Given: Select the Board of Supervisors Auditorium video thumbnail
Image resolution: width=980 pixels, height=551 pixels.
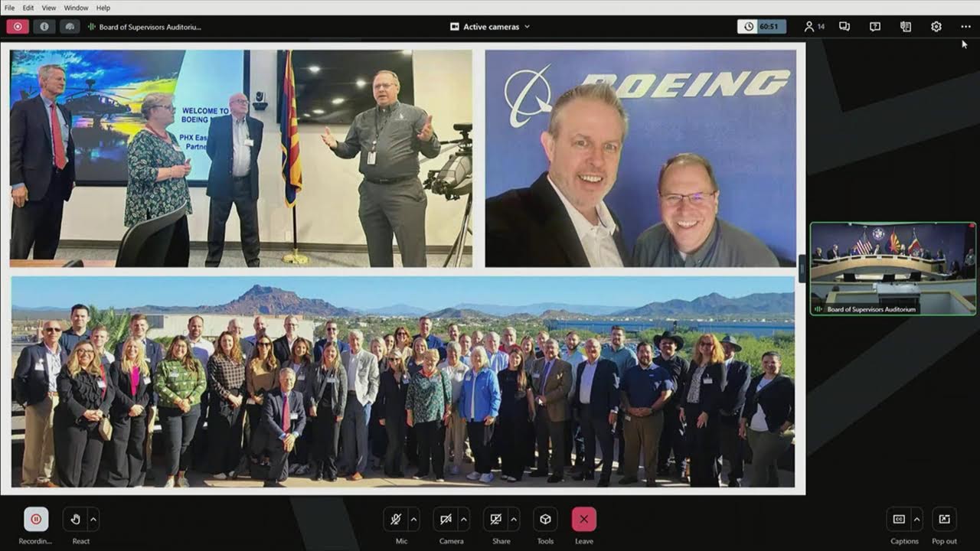Looking at the screenshot, I should [x=893, y=269].
